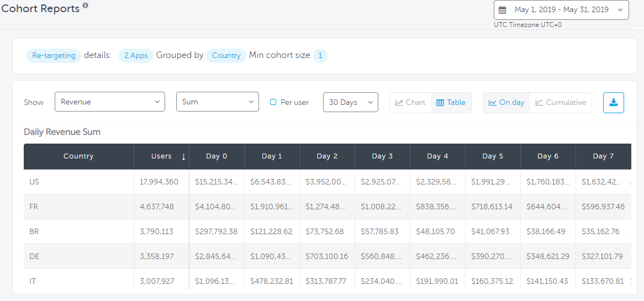Click the info icon beside Cohort Reports
Screen dimensions: 644x301
(85, 6)
